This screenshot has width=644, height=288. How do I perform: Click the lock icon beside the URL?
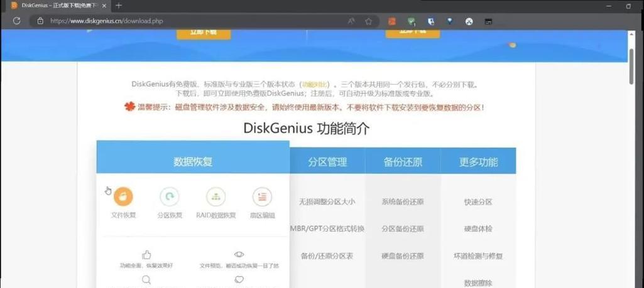pos(40,21)
